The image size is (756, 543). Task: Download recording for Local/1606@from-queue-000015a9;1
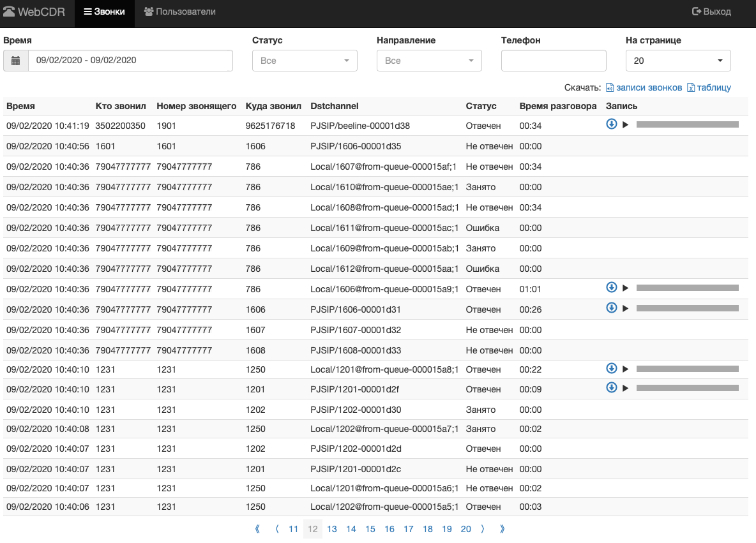(x=611, y=287)
